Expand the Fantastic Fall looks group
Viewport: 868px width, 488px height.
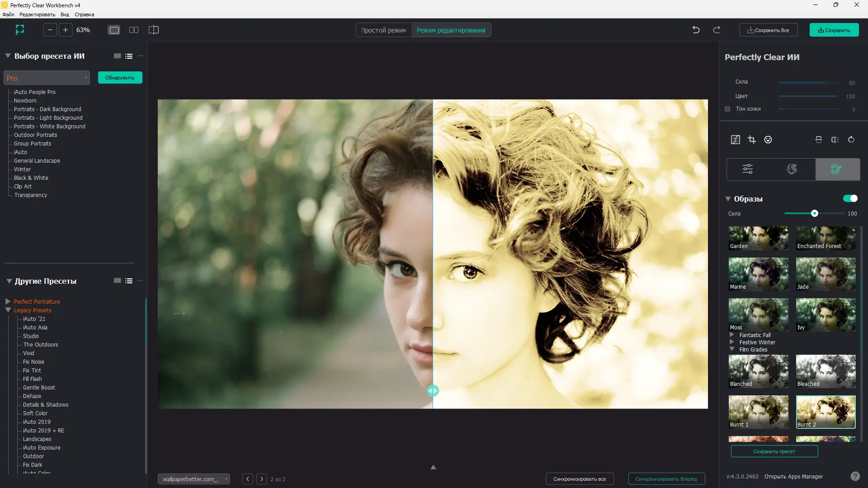[732, 335]
